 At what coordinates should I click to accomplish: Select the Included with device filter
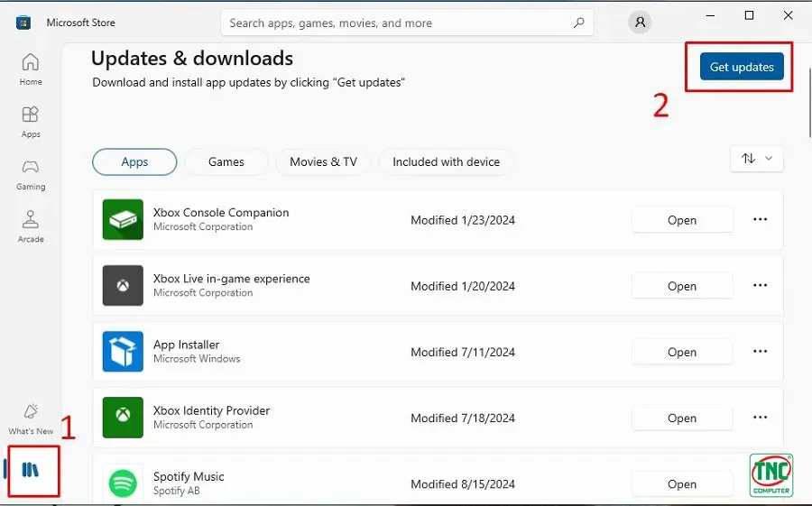[446, 161]
